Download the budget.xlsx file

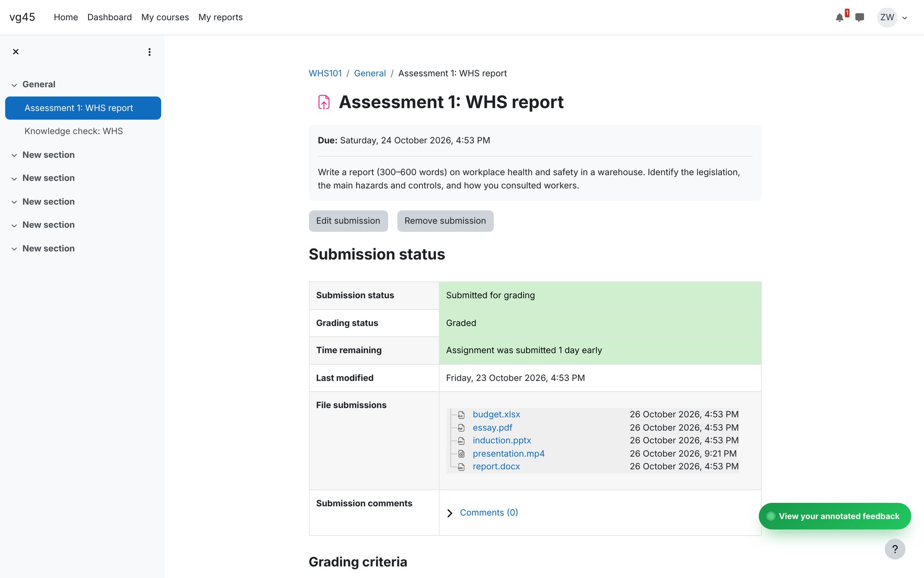coord(496,414)
